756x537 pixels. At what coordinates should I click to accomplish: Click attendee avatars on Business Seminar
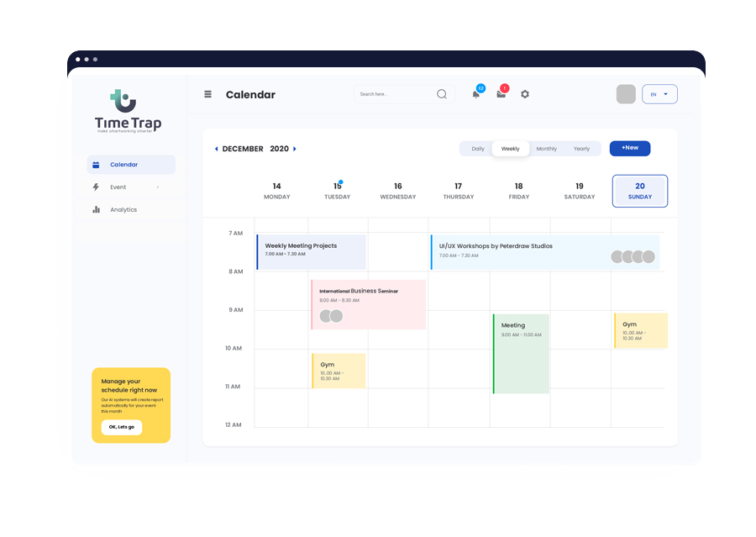click(331, 316)
